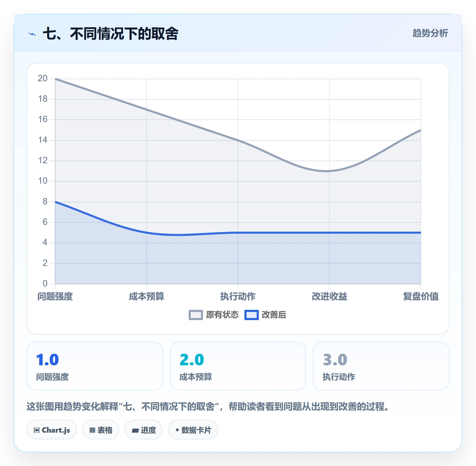This screenshot has width=476, height=466.
Task: Click the heading 七、不同情况下的取舍
Action: point(111,34)
